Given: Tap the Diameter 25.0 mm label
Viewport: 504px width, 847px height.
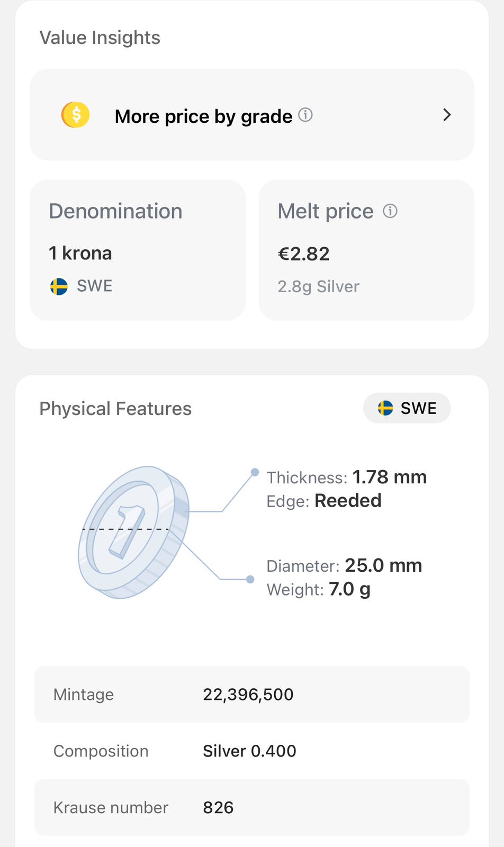Looking at the screenshot, I should coord(344,565).
